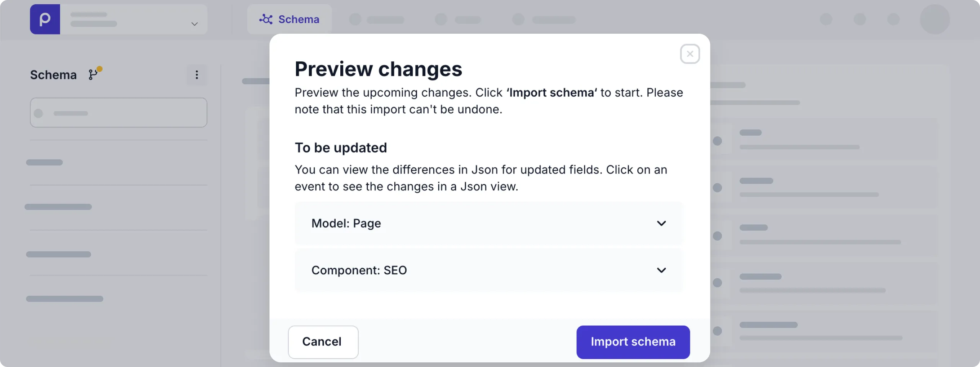Click the purple app logo top left
This screenshot has height=367, width=980.
point(45,19)
